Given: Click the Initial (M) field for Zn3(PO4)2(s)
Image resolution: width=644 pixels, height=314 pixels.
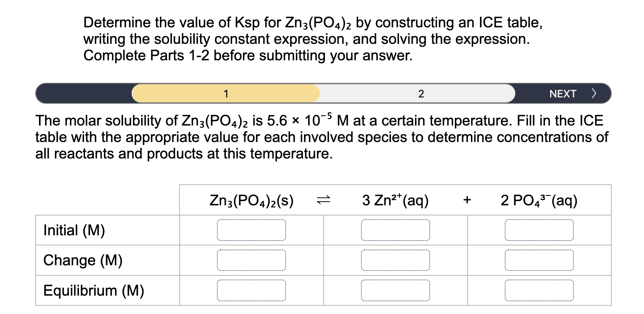Looking at the screenshot, I should (x=251, y=230).
